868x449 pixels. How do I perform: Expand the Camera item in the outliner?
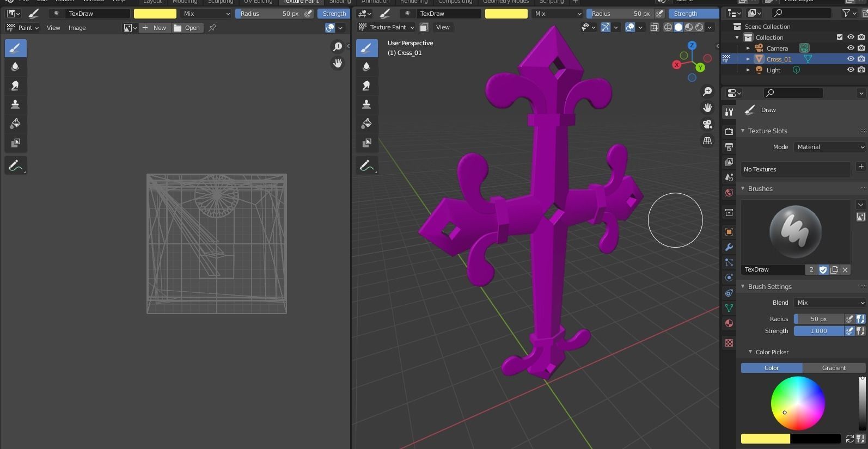tap(748, 48)
